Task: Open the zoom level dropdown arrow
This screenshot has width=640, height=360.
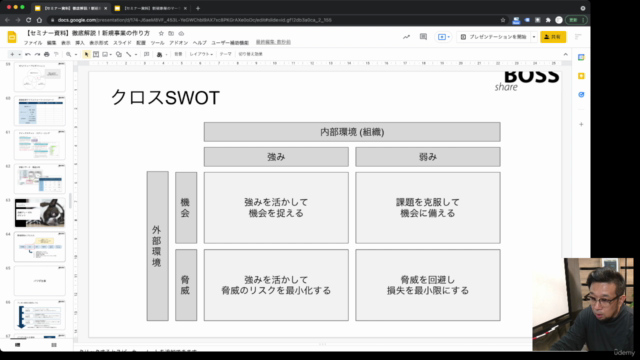Action: coord(76,54)
